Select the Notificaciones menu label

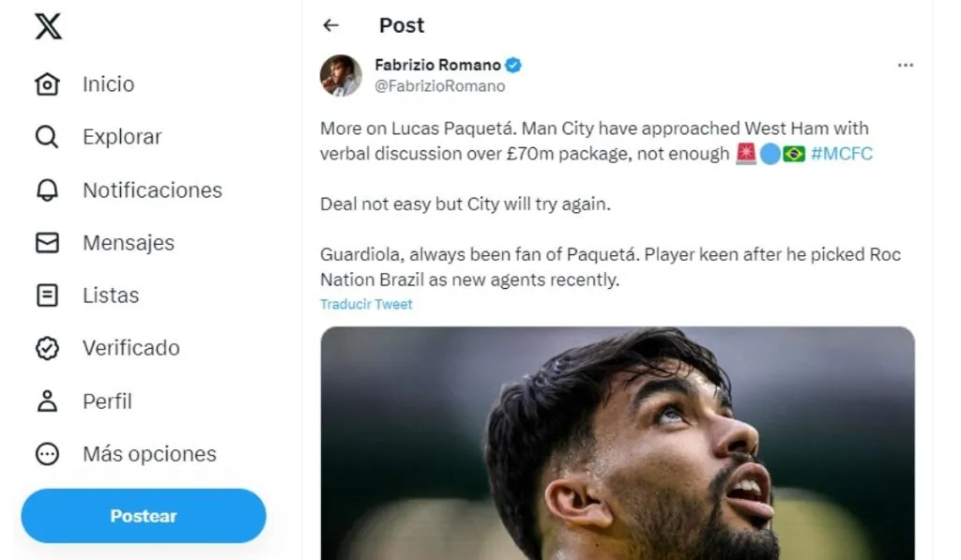click(152, 190)
